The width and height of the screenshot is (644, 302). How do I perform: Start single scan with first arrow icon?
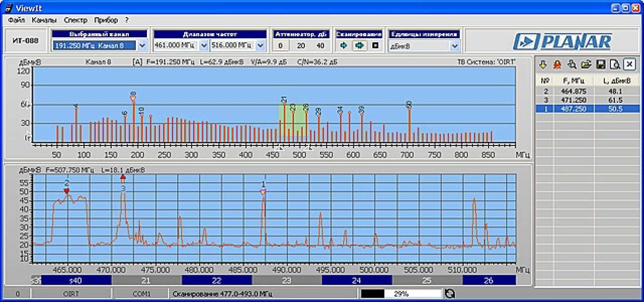tap(343, 45)
